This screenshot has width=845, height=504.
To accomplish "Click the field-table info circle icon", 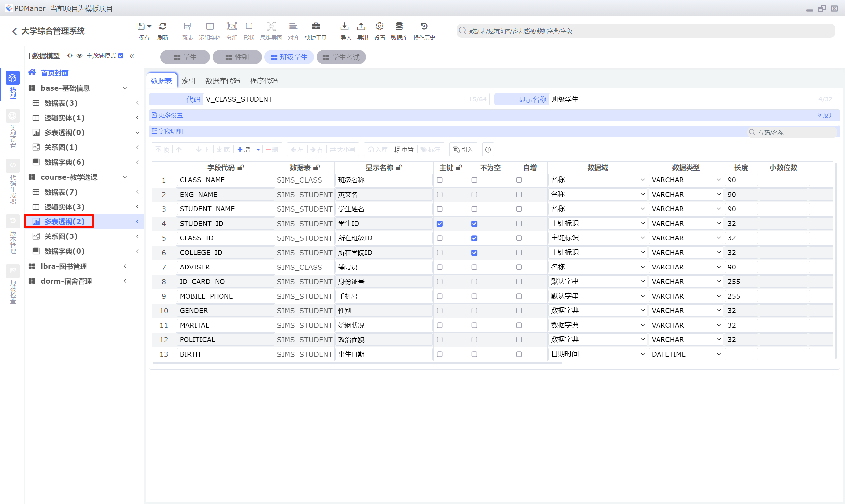I will [x=488, y=150].
